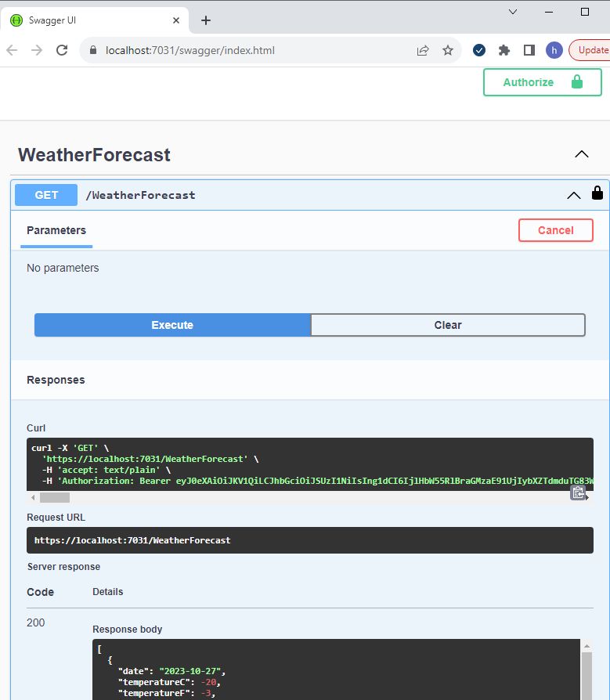The height and width of the screenshot is (700, 610).
Task: Clear the response results
Action: pyautogui.click(x=448, y=325)
